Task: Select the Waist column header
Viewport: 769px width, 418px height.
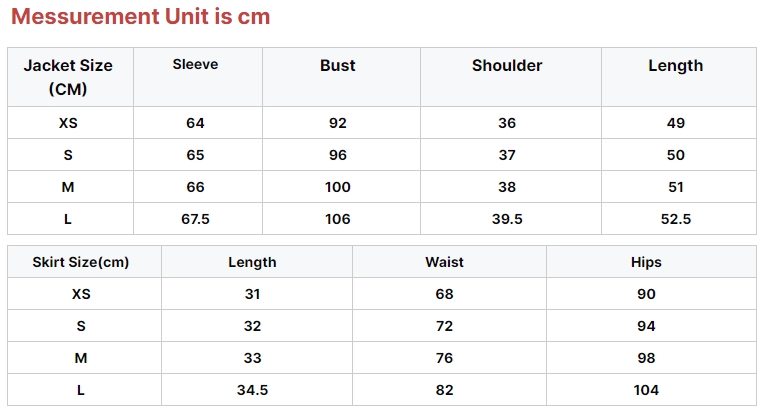Action: click(445, 262)
